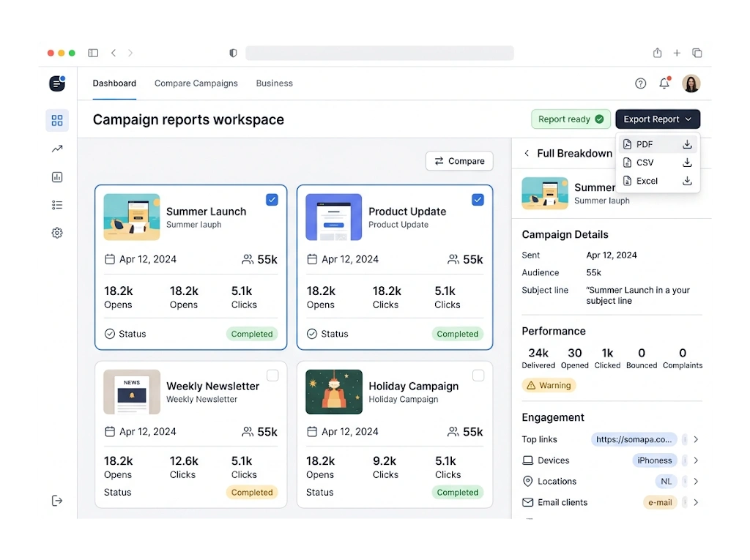Screen dimensions: 750x560
Task: Click the privacy shield icon near address bar
Action: [233, 53]
